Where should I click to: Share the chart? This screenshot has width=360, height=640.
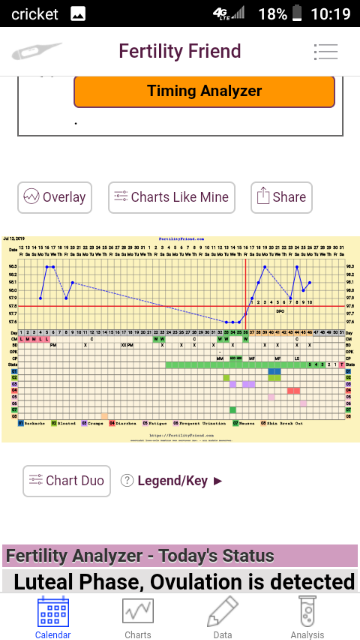pyautogui.click(x=282, y=198)
